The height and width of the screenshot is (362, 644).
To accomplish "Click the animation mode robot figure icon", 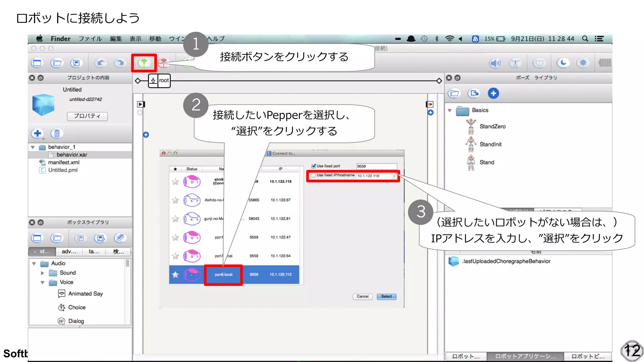I will [x=515, y=63].
